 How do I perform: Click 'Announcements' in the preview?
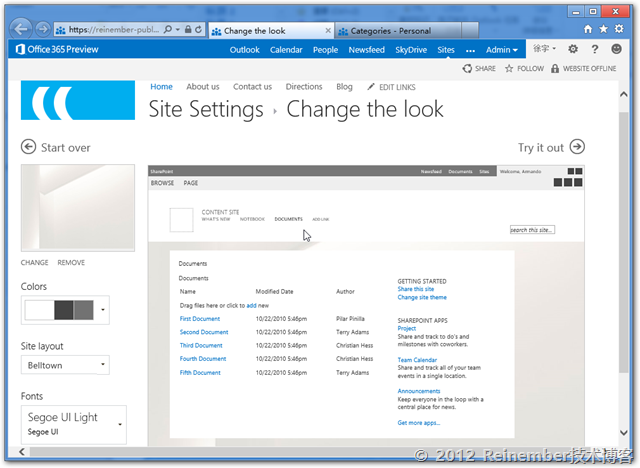(419, 391)
